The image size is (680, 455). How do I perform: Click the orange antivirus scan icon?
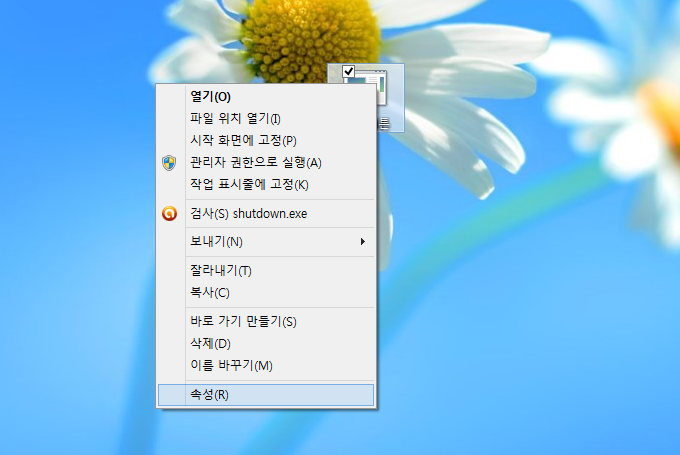point(170,213)
